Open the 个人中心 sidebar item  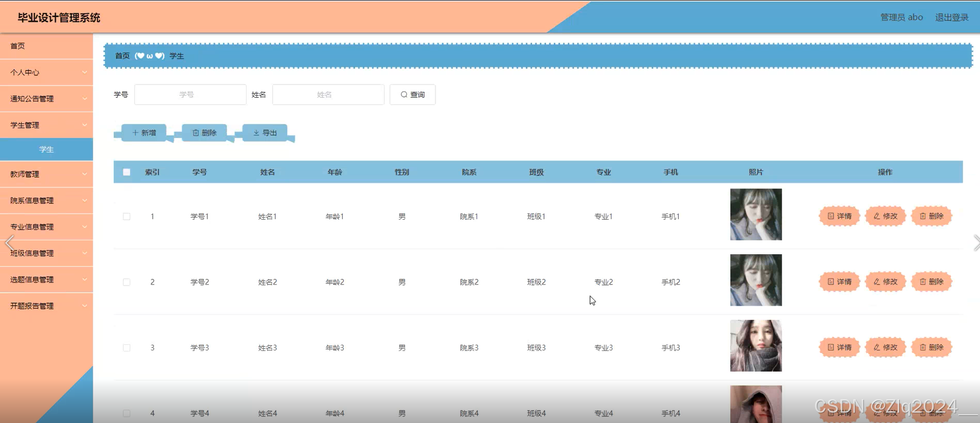(x=46, y=73)
